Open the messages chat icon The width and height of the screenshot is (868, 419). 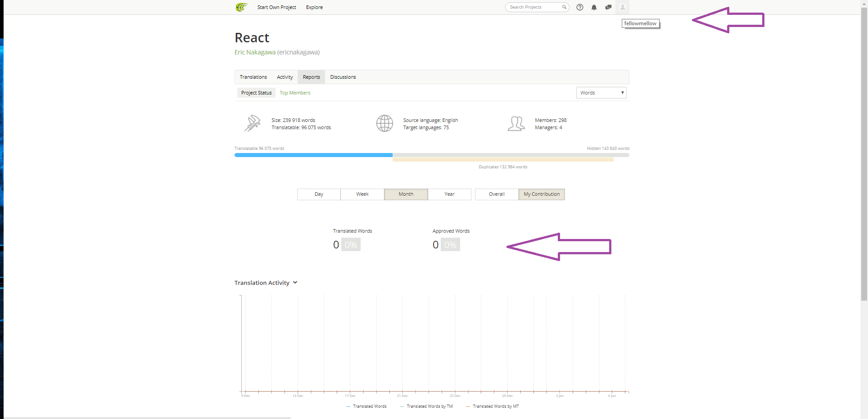[608, 7]
